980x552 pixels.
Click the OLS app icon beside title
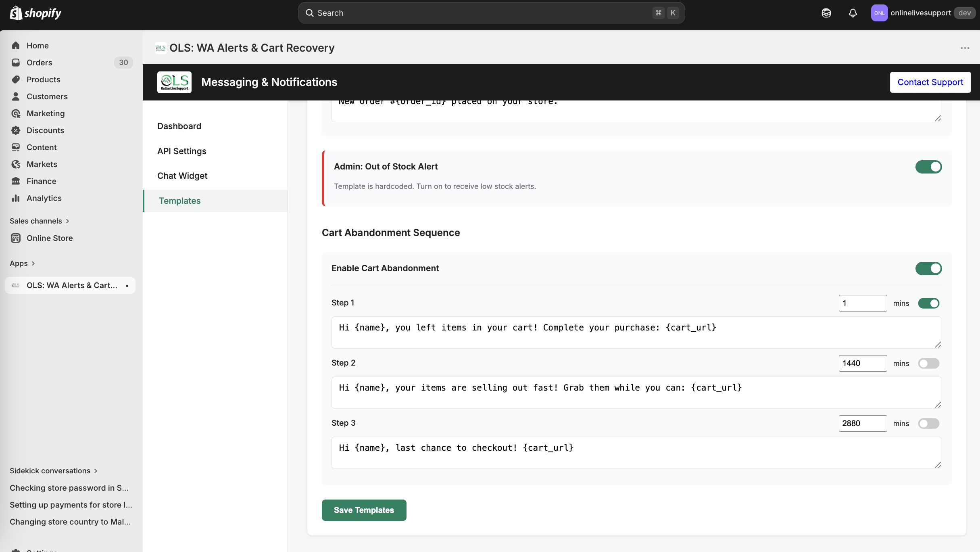161,48
